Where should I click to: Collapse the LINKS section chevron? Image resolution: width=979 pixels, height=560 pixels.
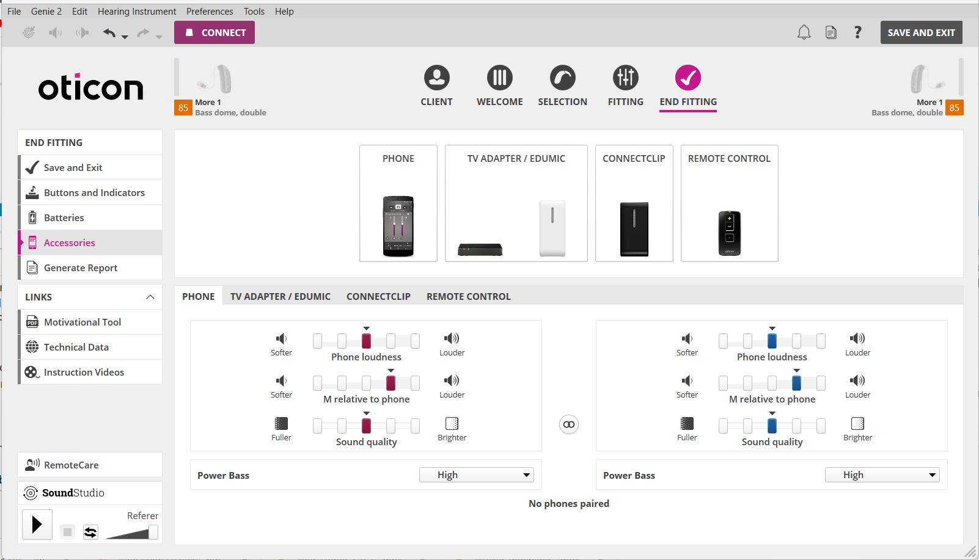tap(150, 297)
